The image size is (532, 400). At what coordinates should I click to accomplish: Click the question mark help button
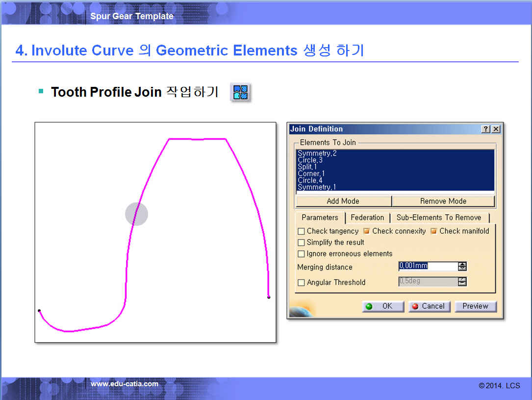pyautogui.click(x=485, y=129)
